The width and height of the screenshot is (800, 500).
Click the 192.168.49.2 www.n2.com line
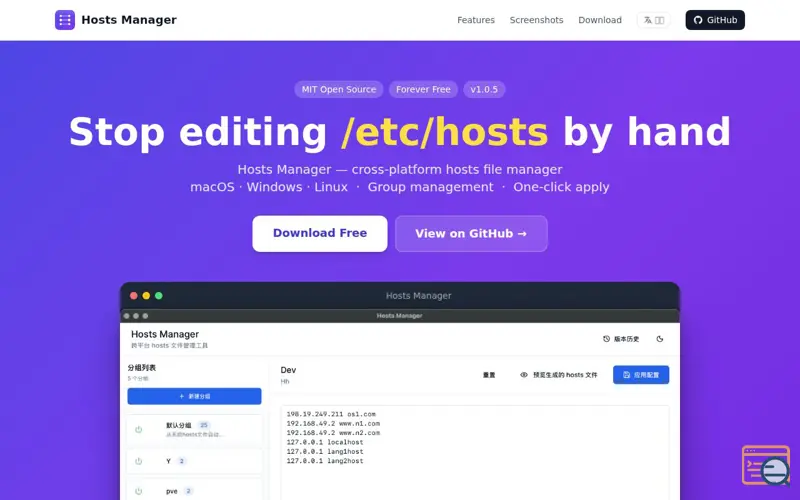coord(333,433)
